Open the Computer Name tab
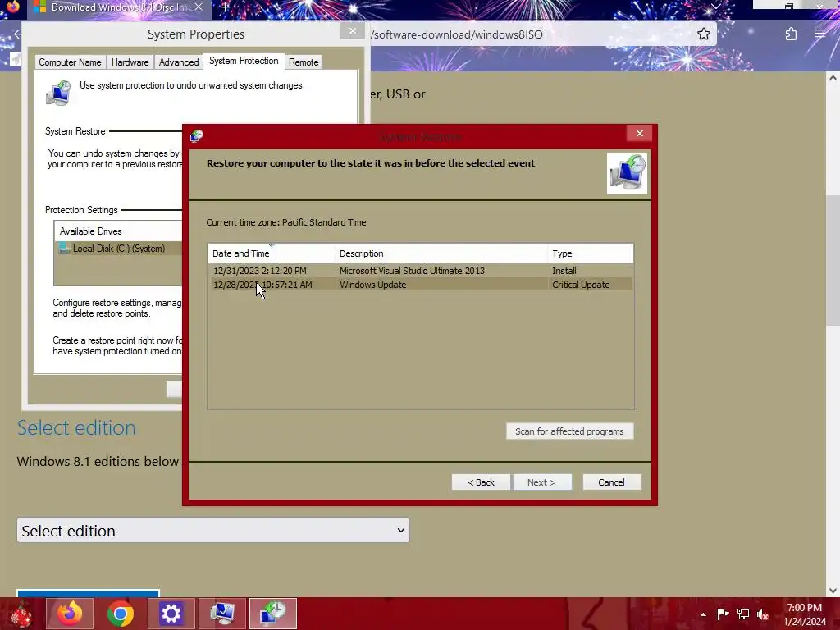The height and width of the screenshot is (630, 840). point(70,62)
